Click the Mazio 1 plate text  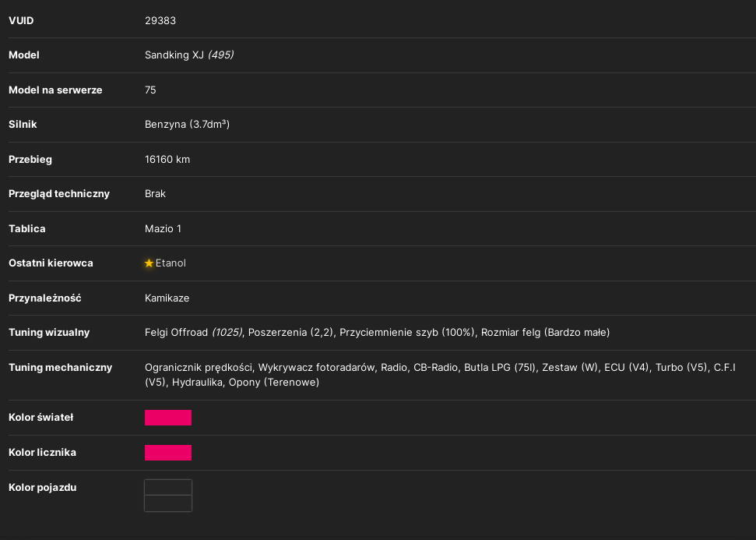[x=163, y=229]
